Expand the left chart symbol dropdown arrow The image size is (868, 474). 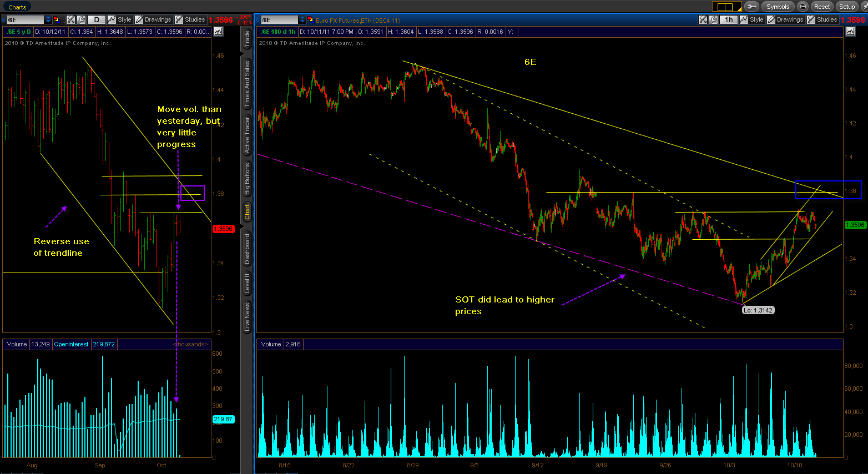(48, 19)
